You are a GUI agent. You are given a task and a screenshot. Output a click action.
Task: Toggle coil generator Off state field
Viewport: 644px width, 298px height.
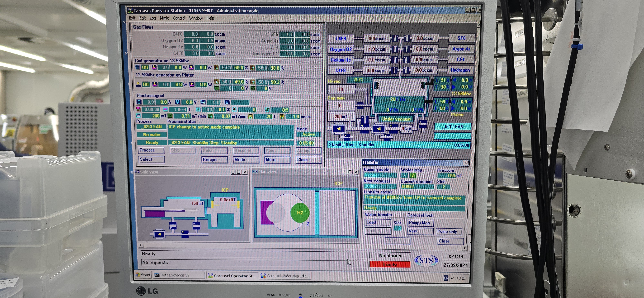click(145, 67)
